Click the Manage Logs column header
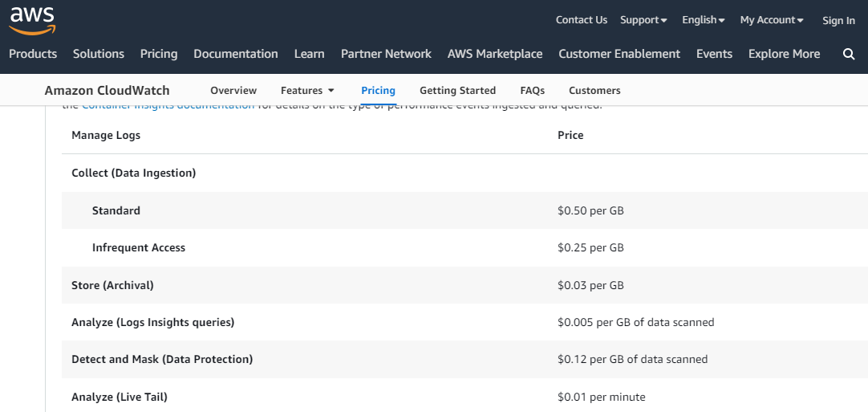Screen dimensions: 868x412 point(106,135)
